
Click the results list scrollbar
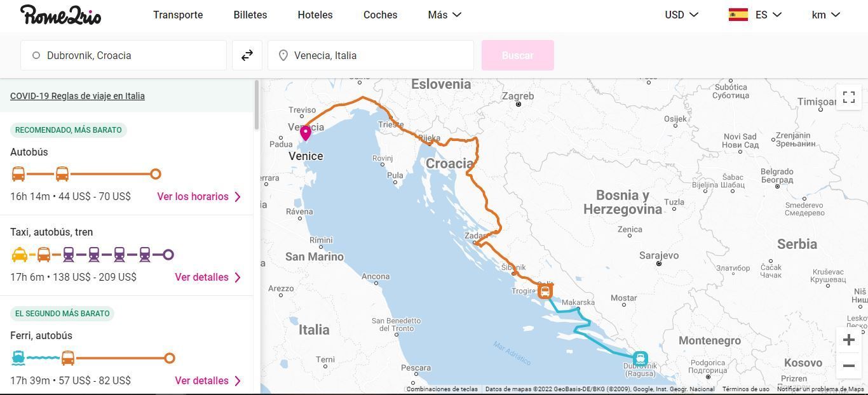pyautogui.click(x=256, y=105)
